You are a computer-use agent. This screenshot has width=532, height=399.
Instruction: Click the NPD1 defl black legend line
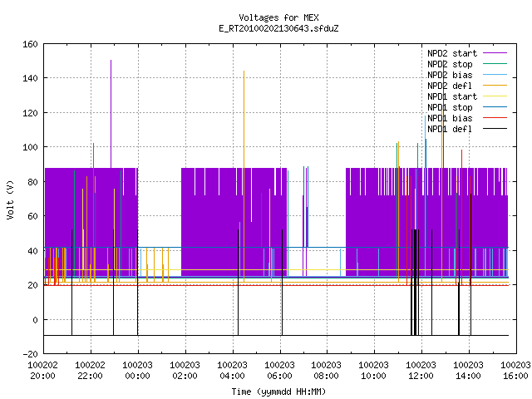(495, 129)
